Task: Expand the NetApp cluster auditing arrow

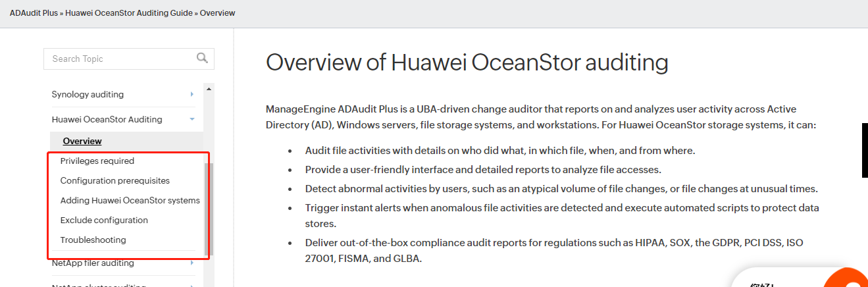Action: [x=191, y=286]
